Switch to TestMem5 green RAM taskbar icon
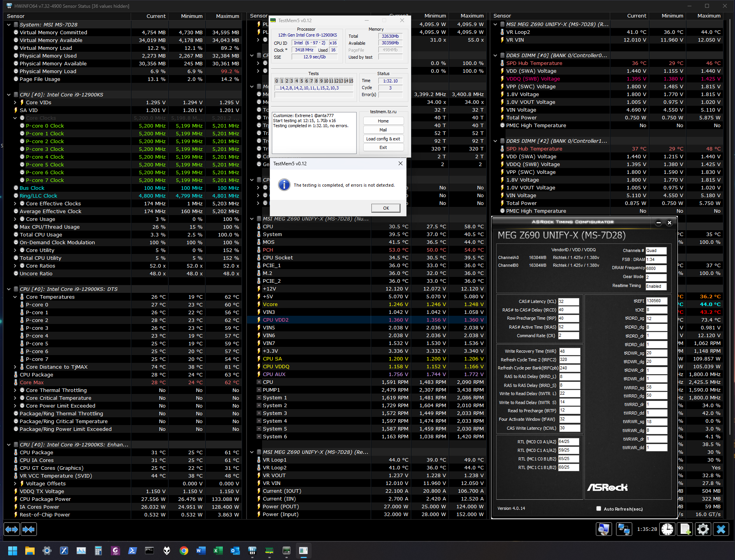Viewport: 735px width, 560px height. (x=269, y=551)
